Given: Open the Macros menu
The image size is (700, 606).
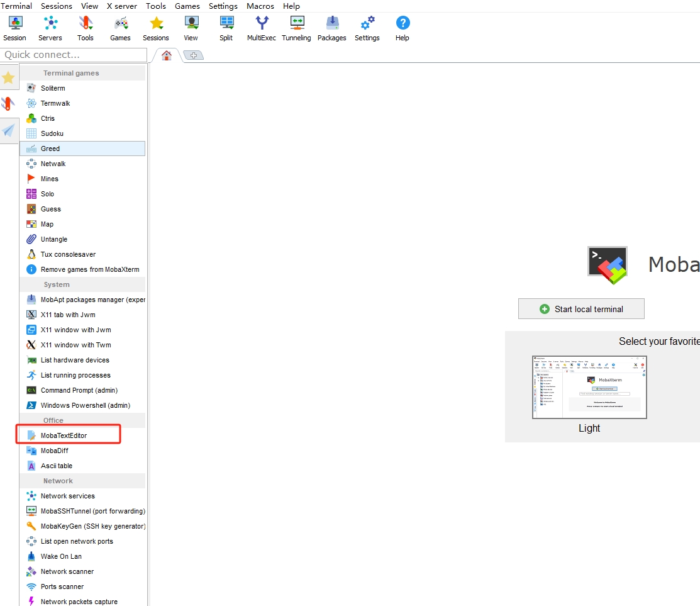Looking at the screenshot, I should 260,6.
